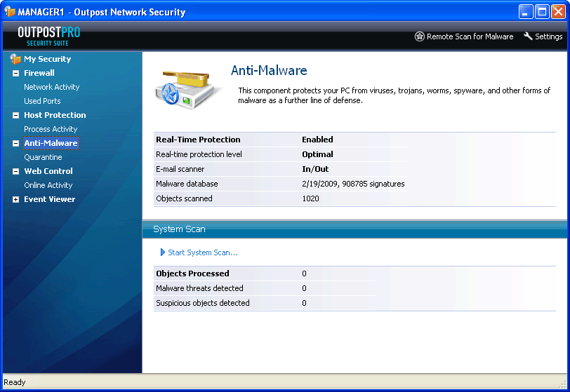Screen dimensions: 570x392
Task: Open My Security in the sidebar
Action: pyautogui.click(x=47, y=59)
